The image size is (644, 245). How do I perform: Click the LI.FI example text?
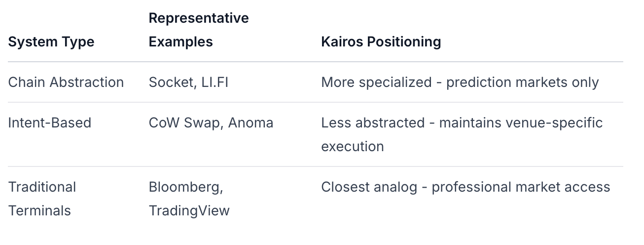pyautogui.click(x=215, y=82)
